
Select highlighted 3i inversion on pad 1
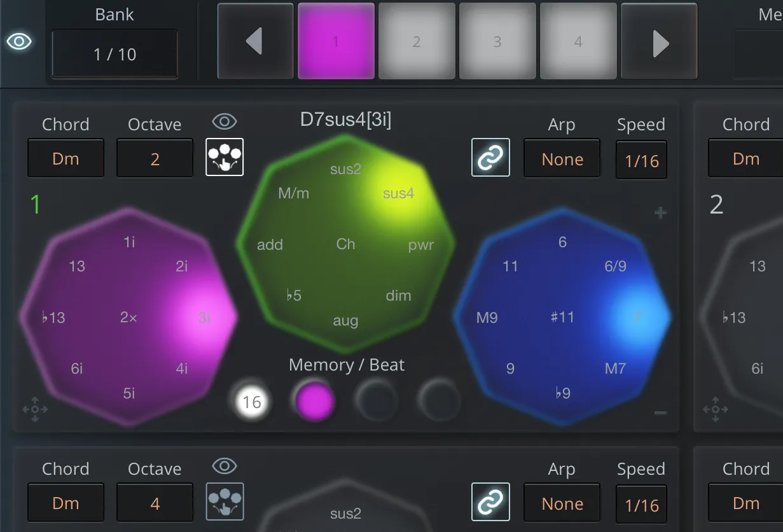click(x=204, y=317)
